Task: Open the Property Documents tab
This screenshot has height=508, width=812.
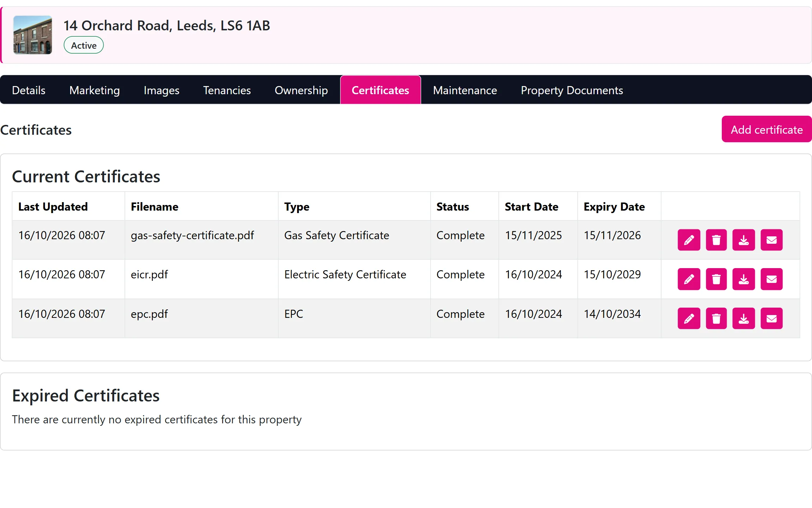Action: point(572,90)
